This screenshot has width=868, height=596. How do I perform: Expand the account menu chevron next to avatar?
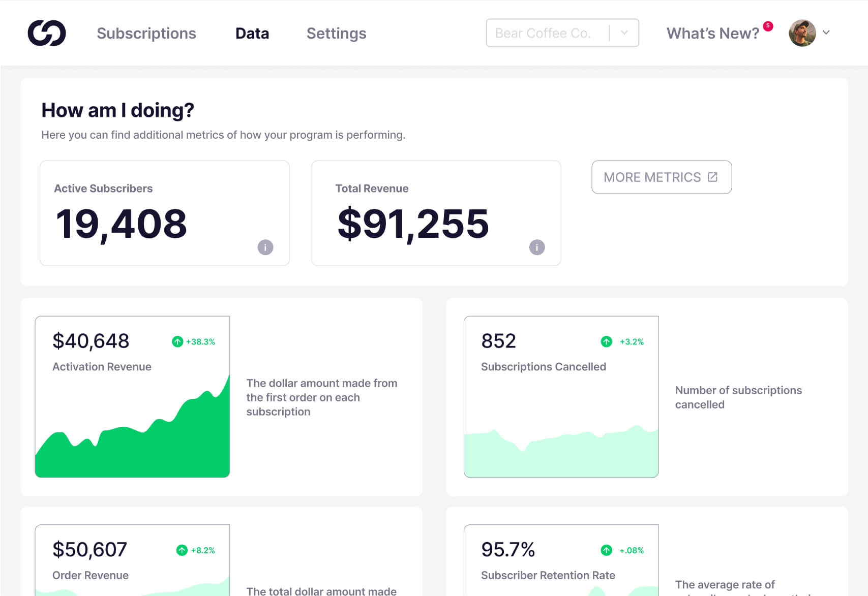pos(826,33)
